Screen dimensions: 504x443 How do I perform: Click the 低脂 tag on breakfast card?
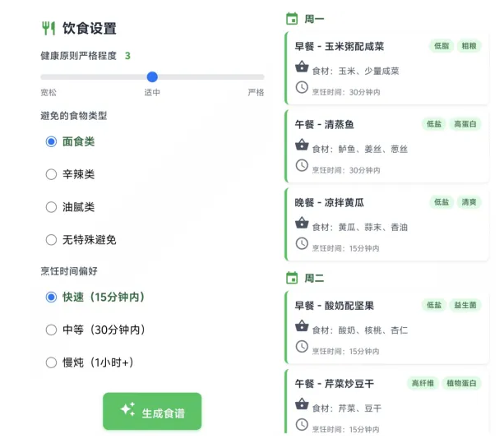pyautogui.click(x=441, y=46)
